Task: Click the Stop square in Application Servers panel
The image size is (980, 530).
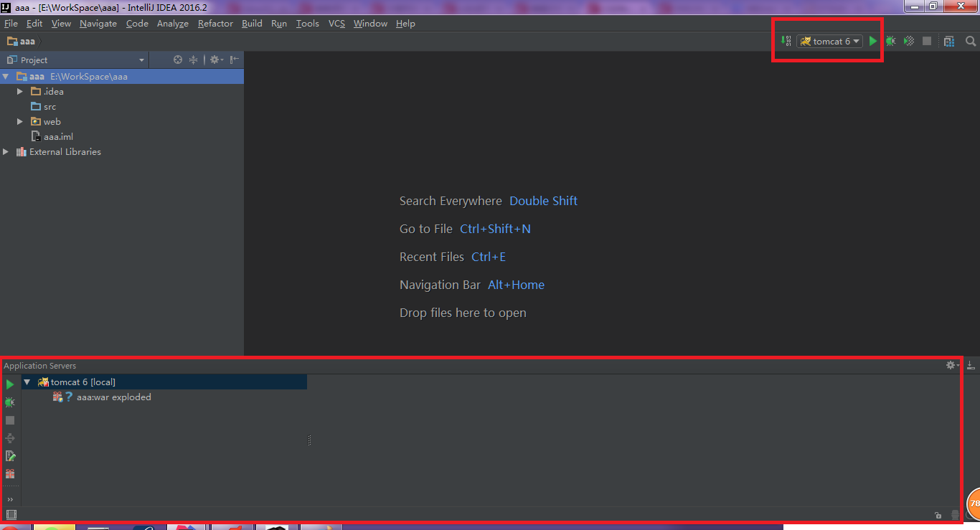Action: [x=10, y=420]
